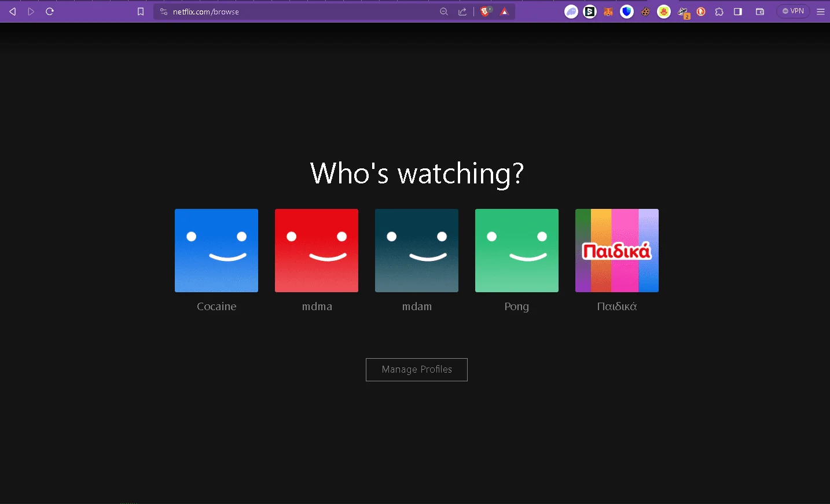Open the DuckDuckGo extension
The image size is (830, 504).
tap(701, 12)
